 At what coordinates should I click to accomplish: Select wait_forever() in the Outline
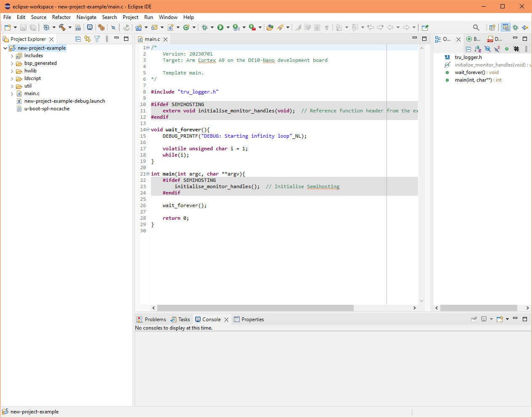click(x=470, y=72)
